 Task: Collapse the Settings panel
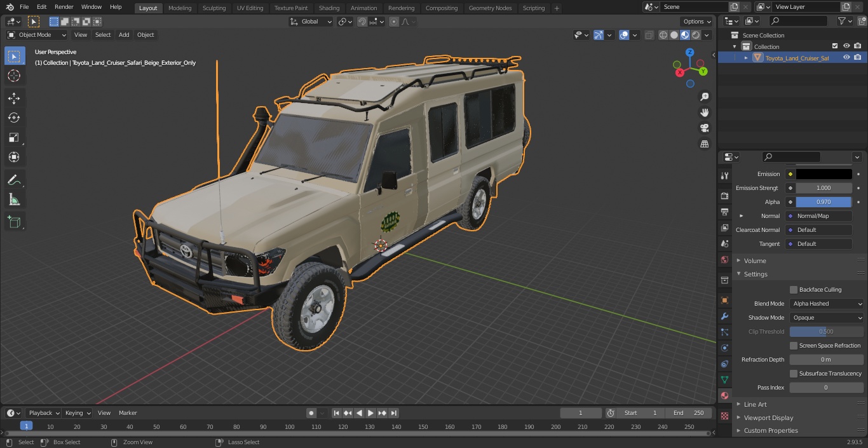[x=756, y=275]
